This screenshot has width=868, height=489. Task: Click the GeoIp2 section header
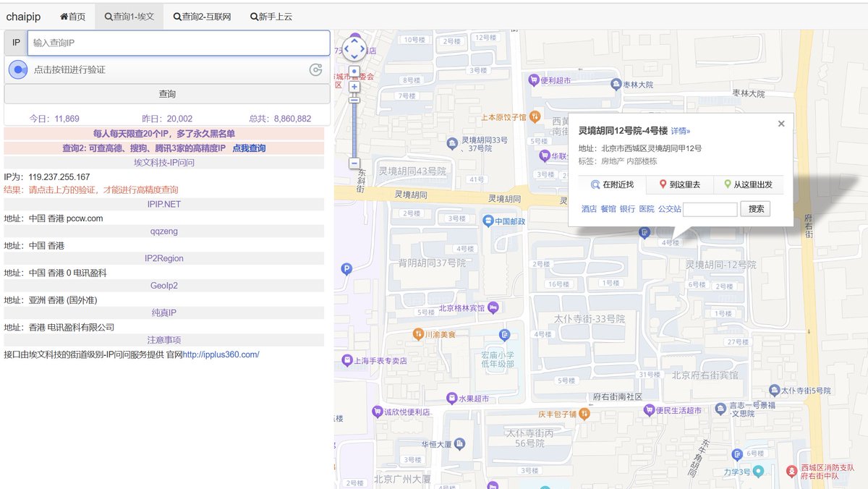[164, 286]
